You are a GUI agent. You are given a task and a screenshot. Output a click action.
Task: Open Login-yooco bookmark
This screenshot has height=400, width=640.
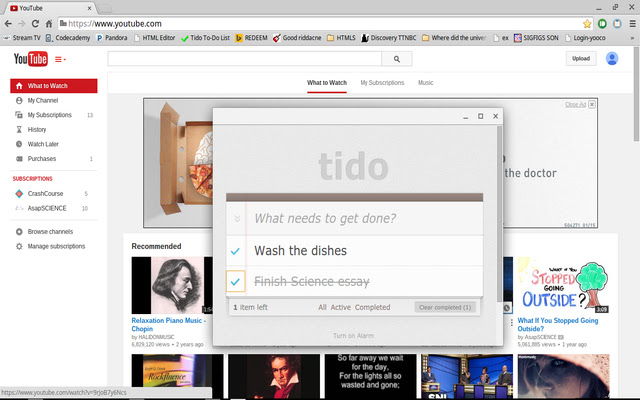click(x=585, y=38)
